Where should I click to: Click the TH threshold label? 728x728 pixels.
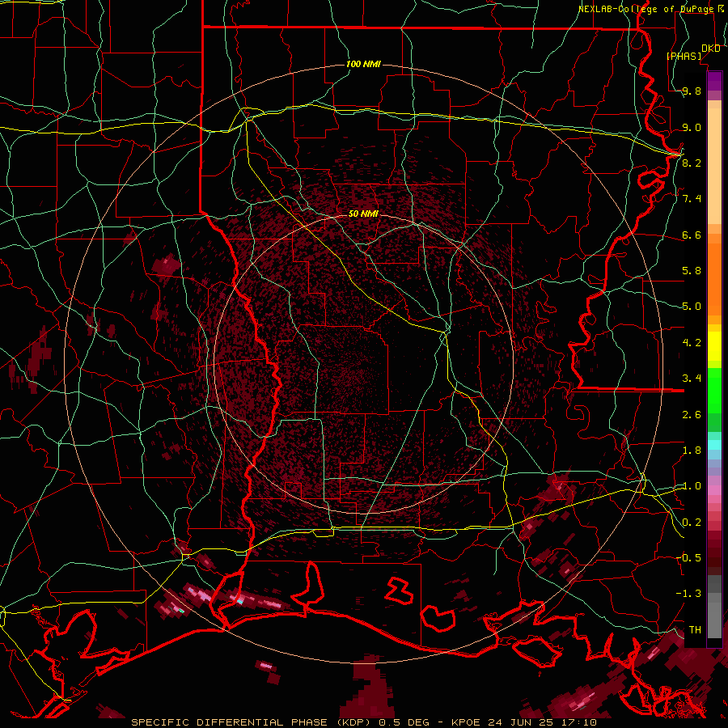tap(695, 629)
